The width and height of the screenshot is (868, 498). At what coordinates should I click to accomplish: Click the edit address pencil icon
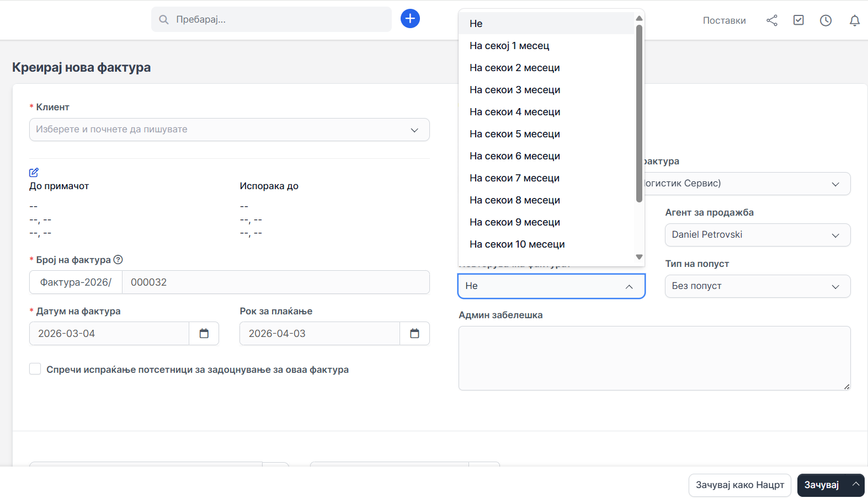point(34,173)
